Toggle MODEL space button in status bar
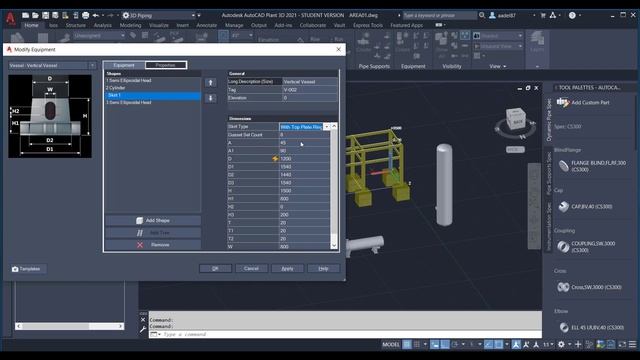 [391, 344]
